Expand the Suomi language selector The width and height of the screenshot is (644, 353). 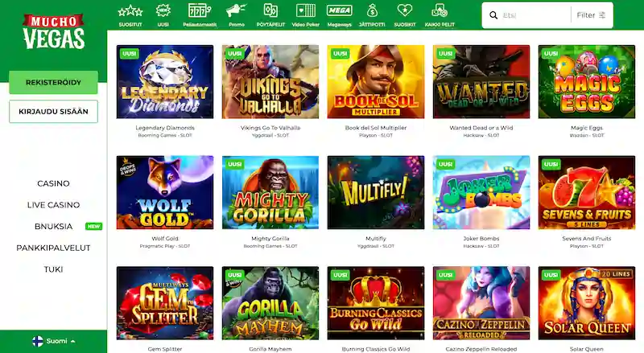click(54, 341)
